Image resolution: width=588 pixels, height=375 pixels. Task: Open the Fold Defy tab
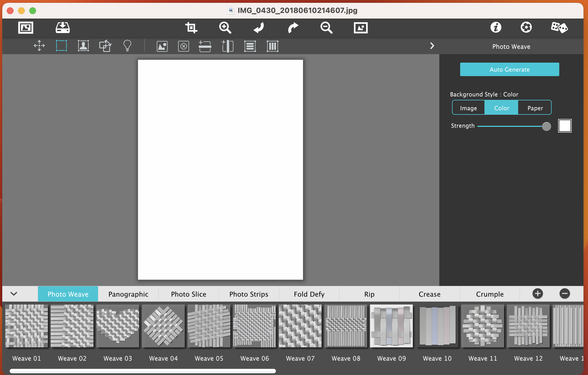309,294
